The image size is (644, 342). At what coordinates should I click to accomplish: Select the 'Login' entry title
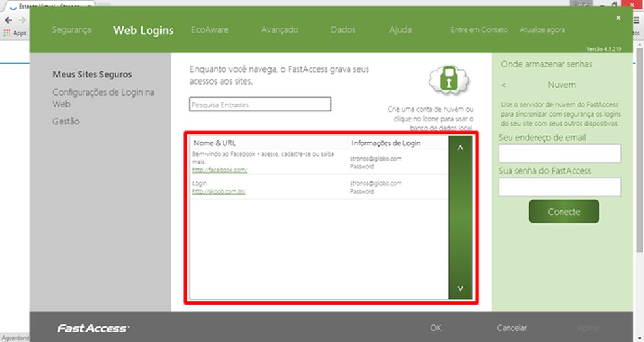pyautogui.click(x=200, y=183)
